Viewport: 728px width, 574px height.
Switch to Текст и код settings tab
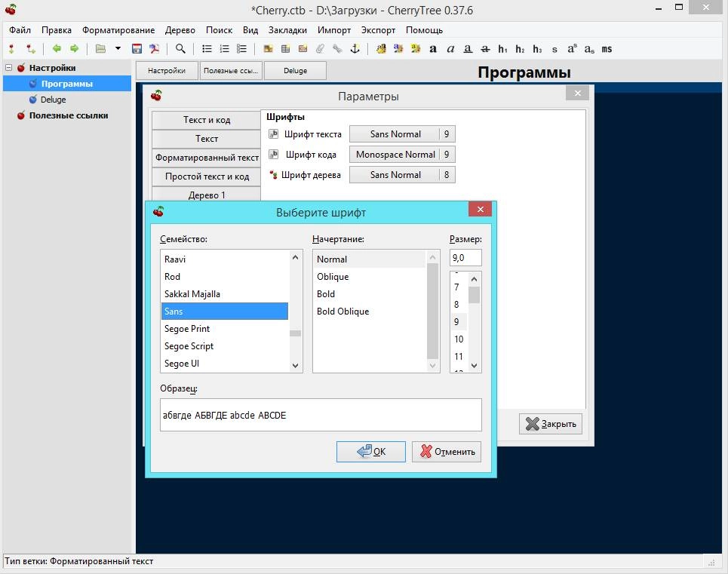[207, 120]
